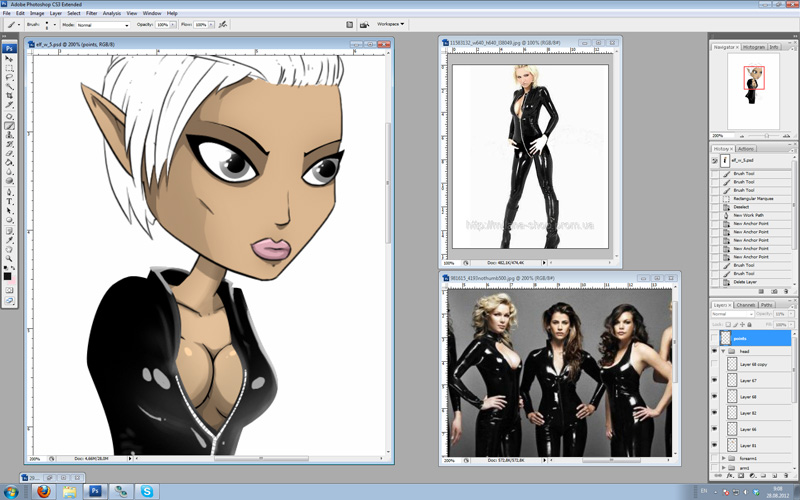
Task: Select the Type tool
Action: 9,202
